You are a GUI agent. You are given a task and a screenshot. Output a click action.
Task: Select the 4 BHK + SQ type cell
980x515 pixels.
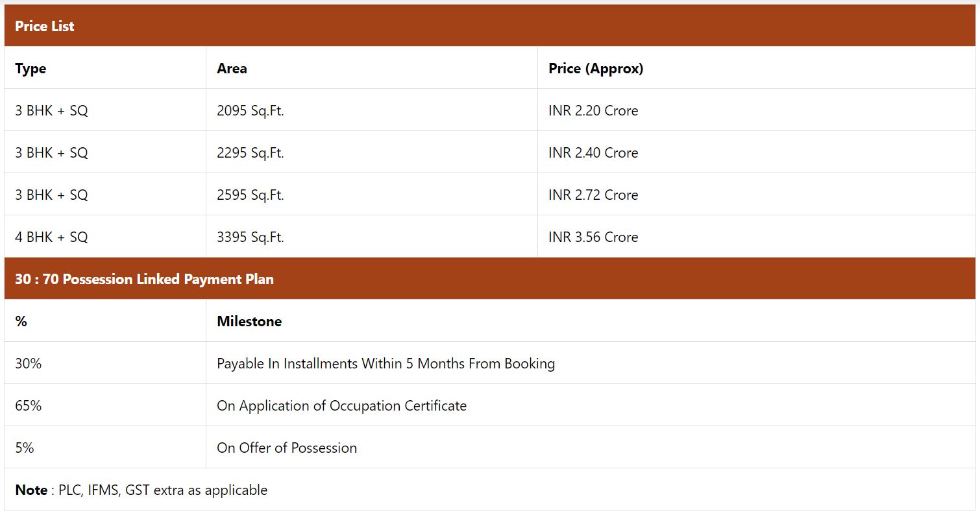pos(51,237)
